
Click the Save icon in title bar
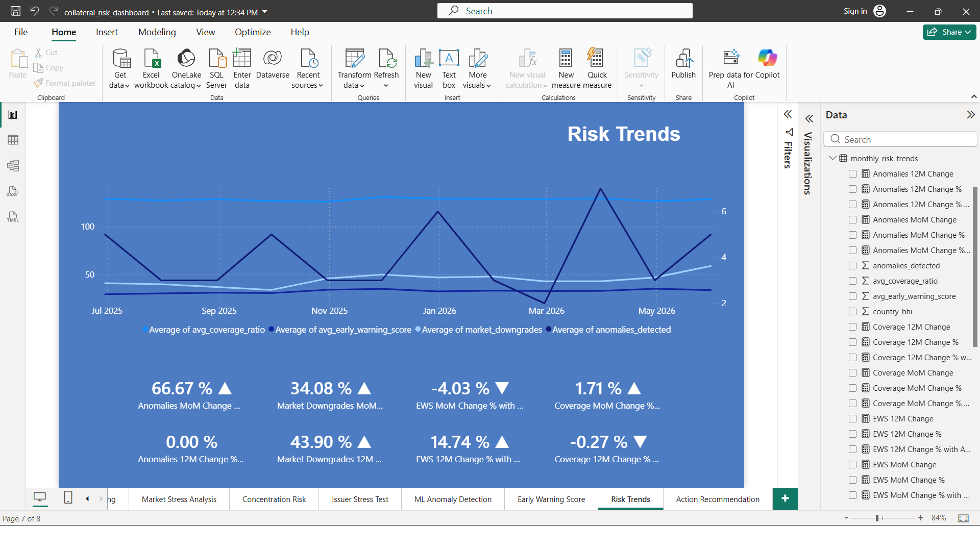(15, 11)
